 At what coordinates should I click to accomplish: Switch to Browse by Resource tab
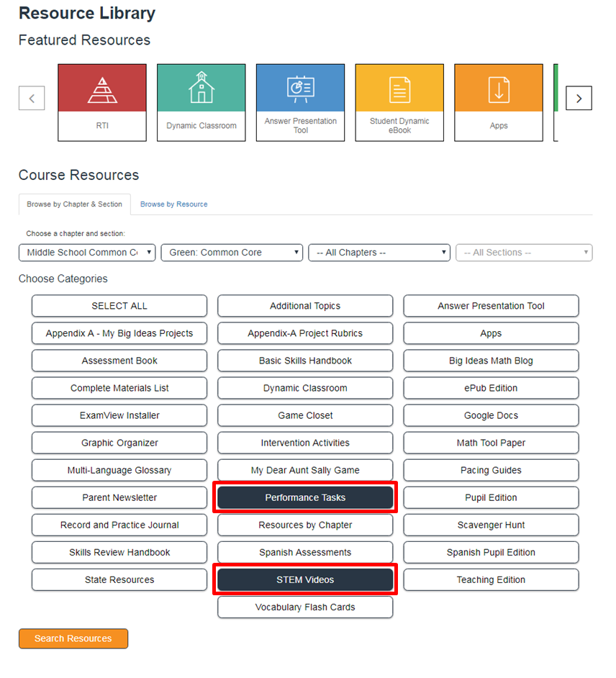coord(173,204)
